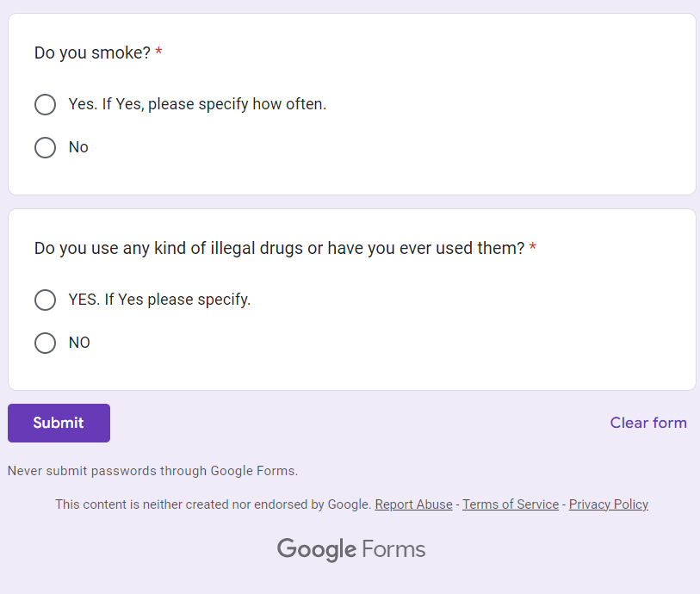Click the "Do you smoke?" question title

click(x=92, y=53)
